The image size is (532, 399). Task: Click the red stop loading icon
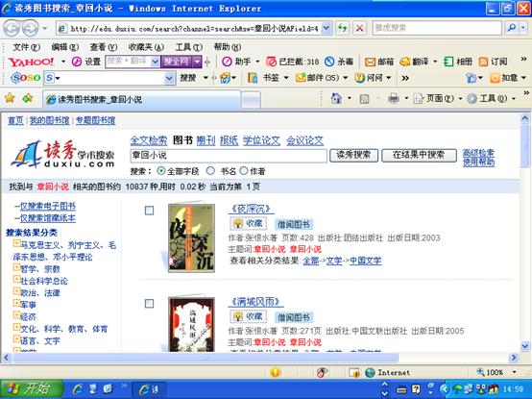point(359,28)
